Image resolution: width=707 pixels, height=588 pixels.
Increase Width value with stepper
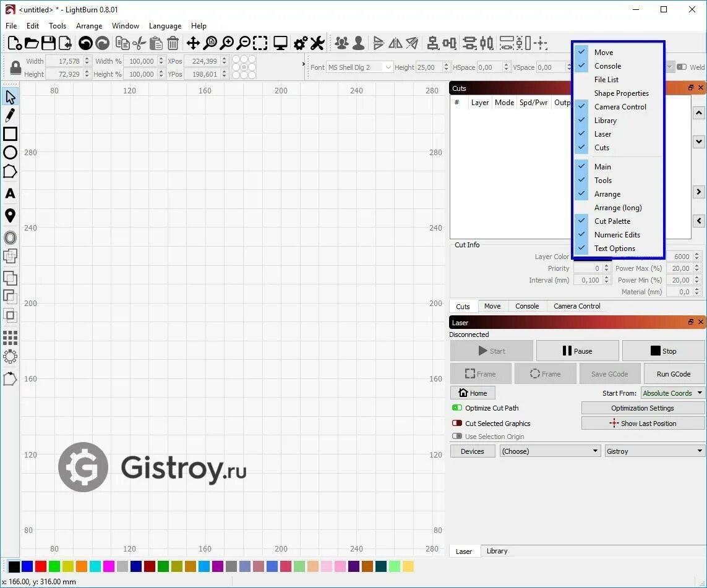click(87, 59)
